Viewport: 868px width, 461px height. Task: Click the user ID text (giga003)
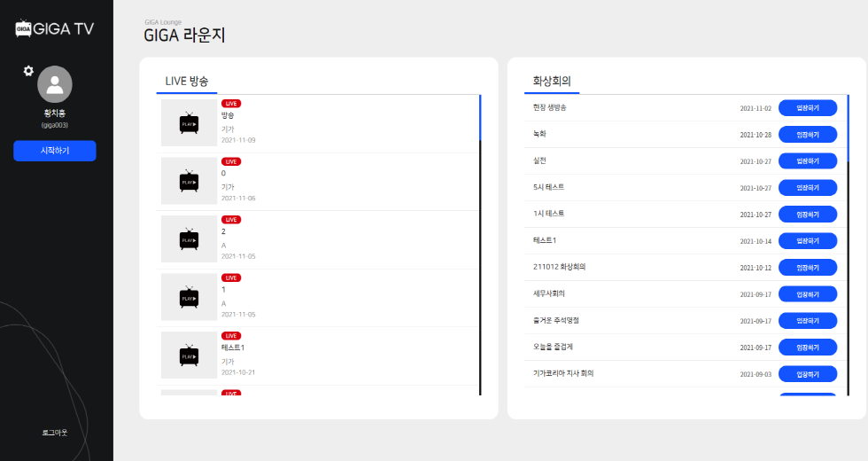tap(55, 125)
